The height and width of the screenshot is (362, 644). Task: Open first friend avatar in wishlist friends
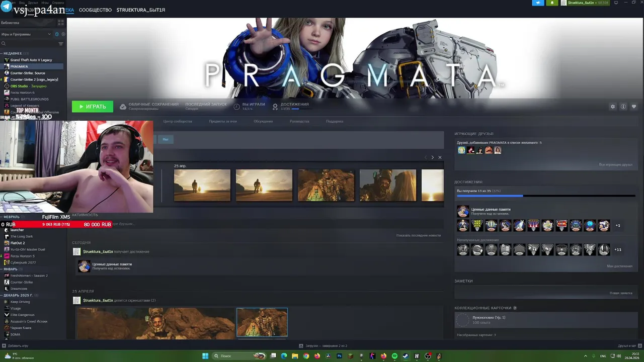tap(461, 150)
